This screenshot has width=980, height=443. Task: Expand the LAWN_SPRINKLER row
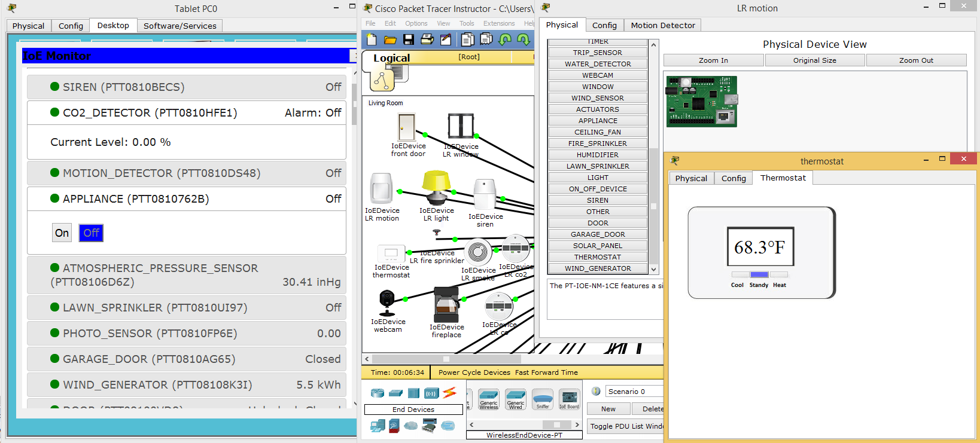[187, 307]
